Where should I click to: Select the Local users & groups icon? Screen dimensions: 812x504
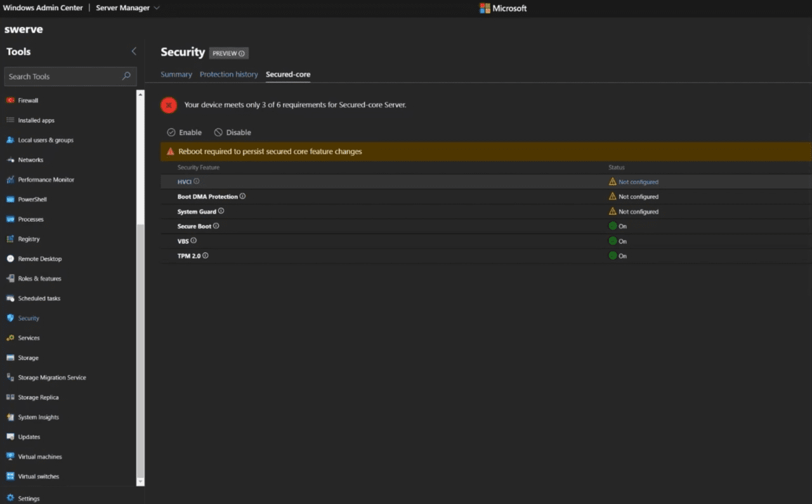click(10, 140)
